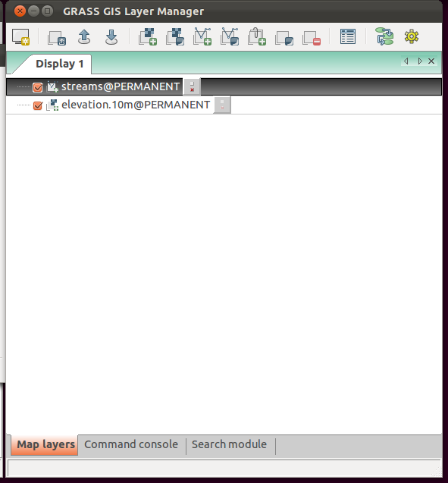Open an existing workspace file
Screen dimensions: 448x483
(84, 37)
